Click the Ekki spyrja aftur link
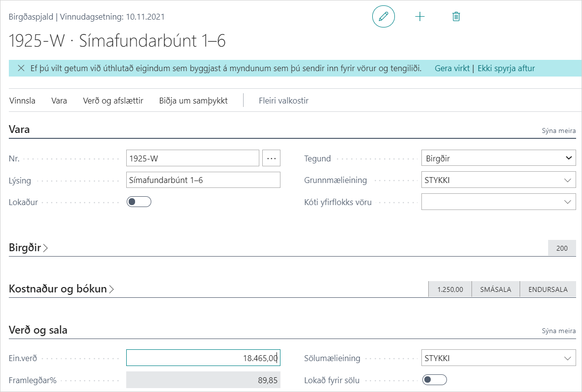The height and width of the screenshot is (392, 582). [x=506, y=69]
